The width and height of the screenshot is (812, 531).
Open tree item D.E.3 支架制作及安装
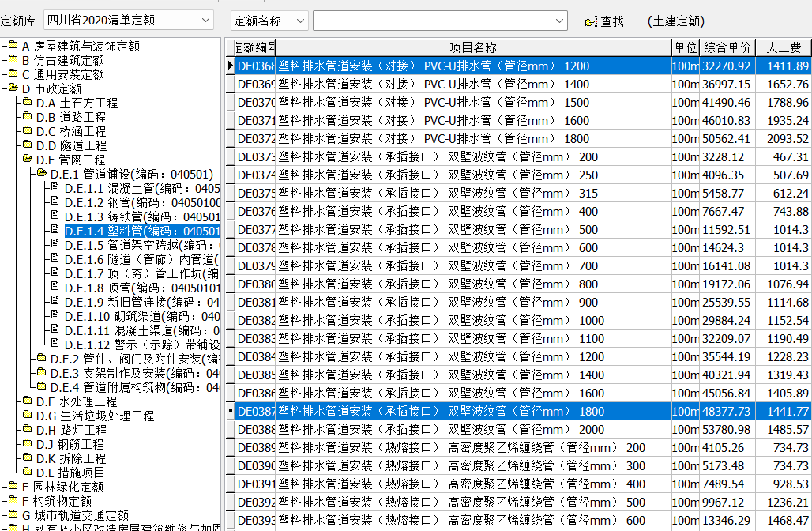click(134, 374)
